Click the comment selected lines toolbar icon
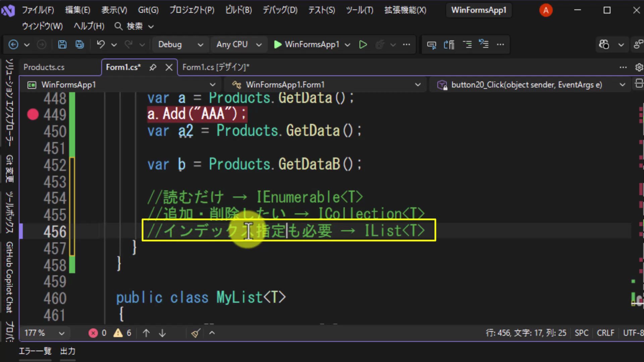The height and width of the screenshot is (362, 644). point(467,44)
